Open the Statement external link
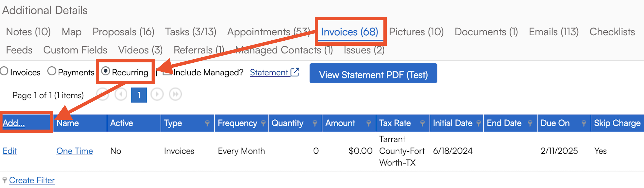The width and height of the screenshot is (644, 188). (274, 73)
